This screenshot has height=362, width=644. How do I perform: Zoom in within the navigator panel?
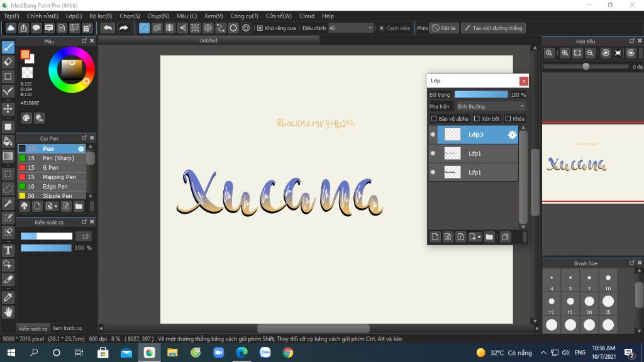pyautogui.click(x=565, y=53)
